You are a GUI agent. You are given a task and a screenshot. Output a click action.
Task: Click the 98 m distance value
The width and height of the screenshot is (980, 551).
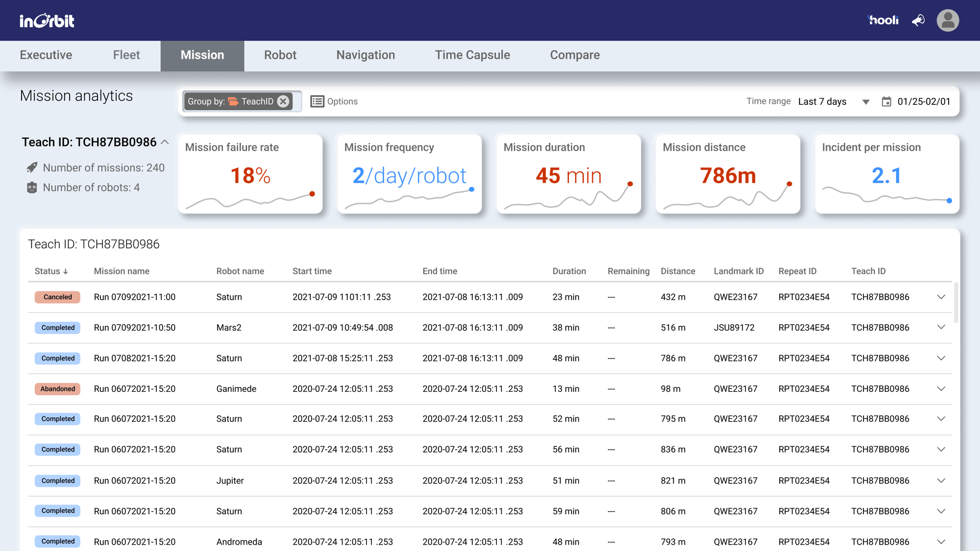pyautogui.click(x=670, y=389)
